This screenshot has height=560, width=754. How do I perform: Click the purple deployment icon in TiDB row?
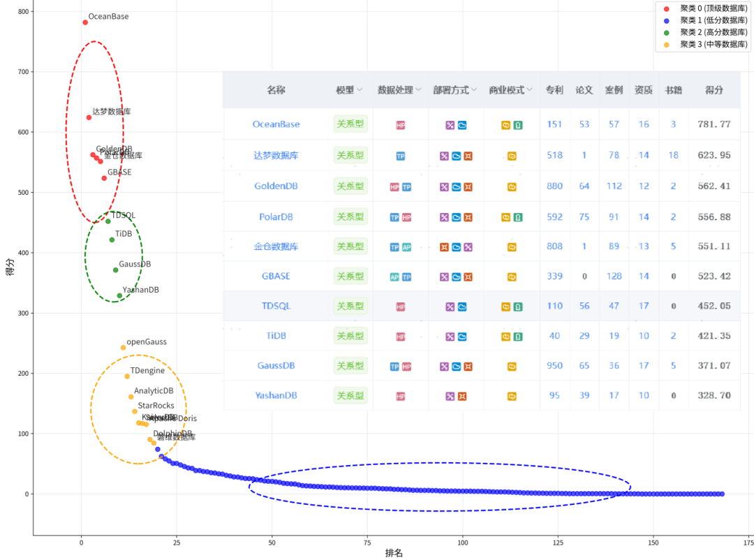(450, 337)
